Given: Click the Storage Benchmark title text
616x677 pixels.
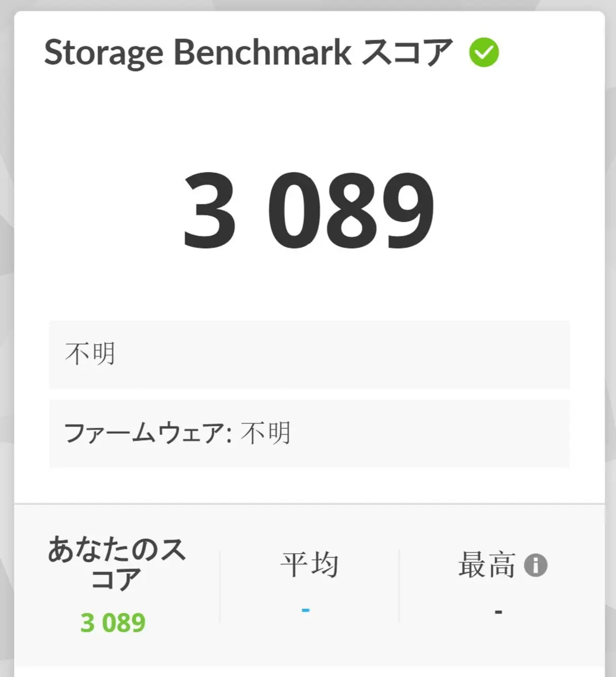Looking at the screenshot, I should (197, 52).
